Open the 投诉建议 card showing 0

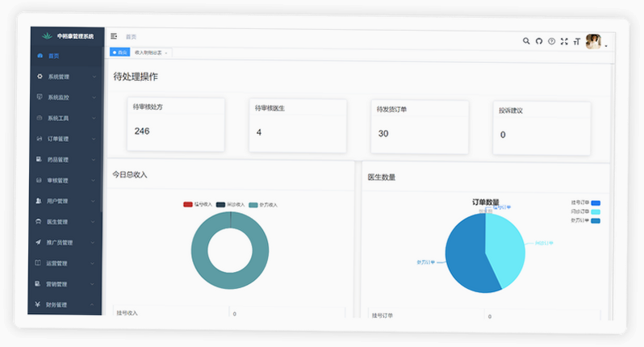click(x=542, y=128)
